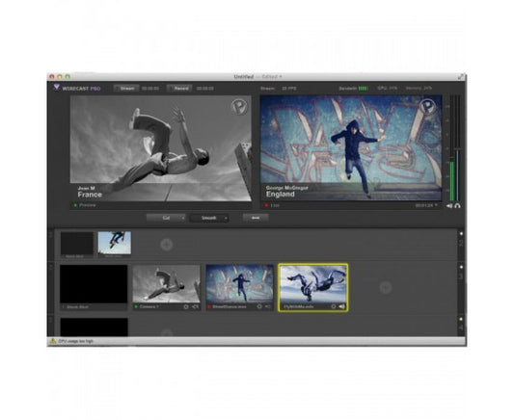Click the Wirecast Pro logo icon
514x420 pixels.
56,88
